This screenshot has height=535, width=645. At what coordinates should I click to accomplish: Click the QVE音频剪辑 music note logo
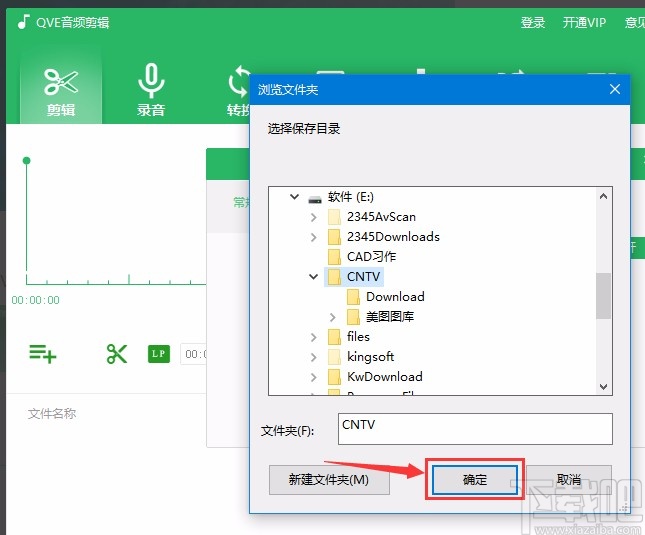(x=24, y=22)
